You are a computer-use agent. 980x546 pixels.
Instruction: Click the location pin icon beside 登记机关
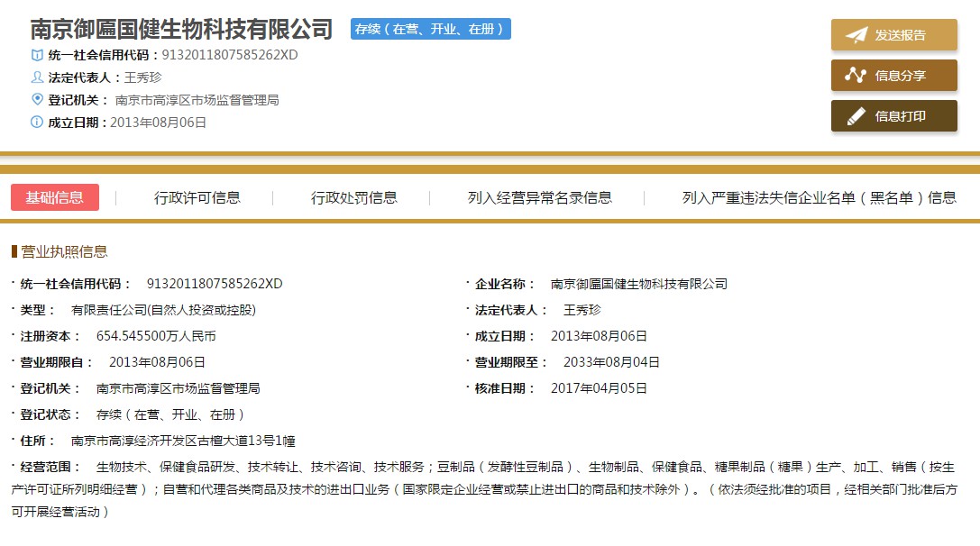point(37,99)
